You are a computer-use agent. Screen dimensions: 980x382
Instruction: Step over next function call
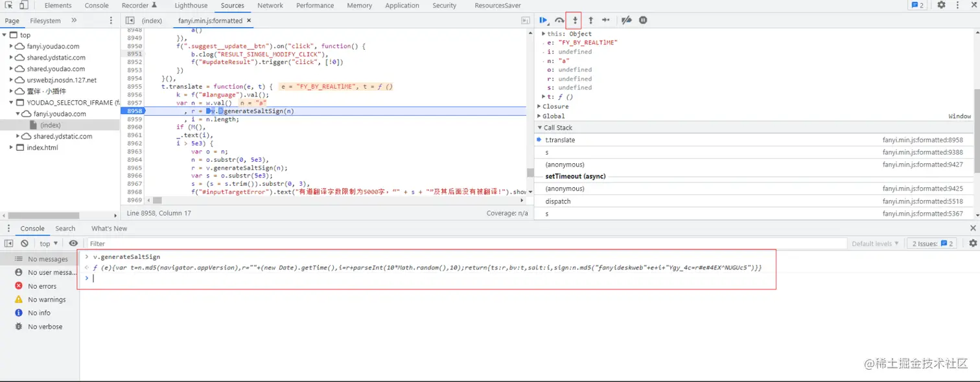click(x=559, y=20)
